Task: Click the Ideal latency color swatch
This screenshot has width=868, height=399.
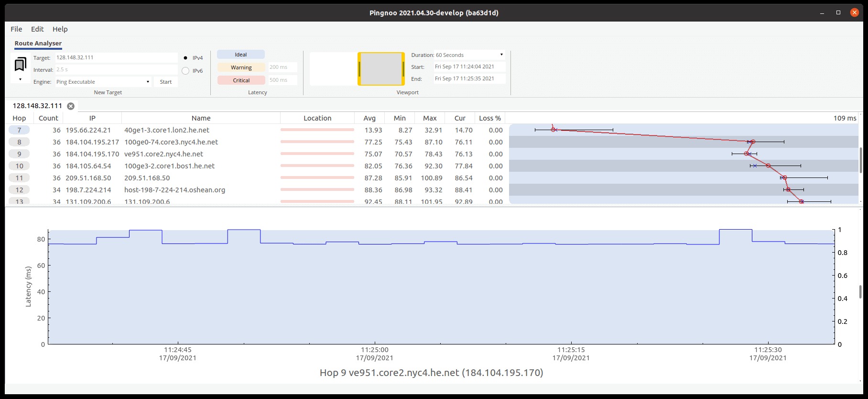Action: pyautogui.click(x=241, y=55)
